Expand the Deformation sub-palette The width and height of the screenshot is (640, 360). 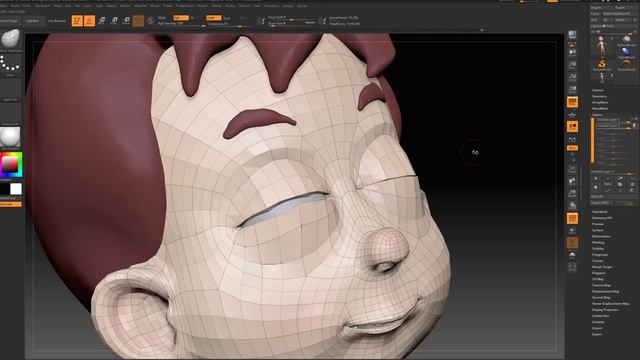pos(601,236)
